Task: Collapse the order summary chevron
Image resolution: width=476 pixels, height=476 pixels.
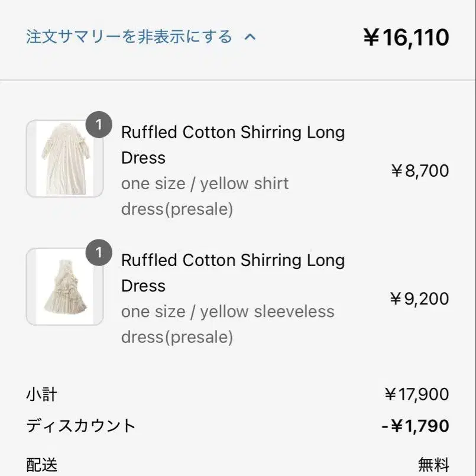Action: coord(250,37)
